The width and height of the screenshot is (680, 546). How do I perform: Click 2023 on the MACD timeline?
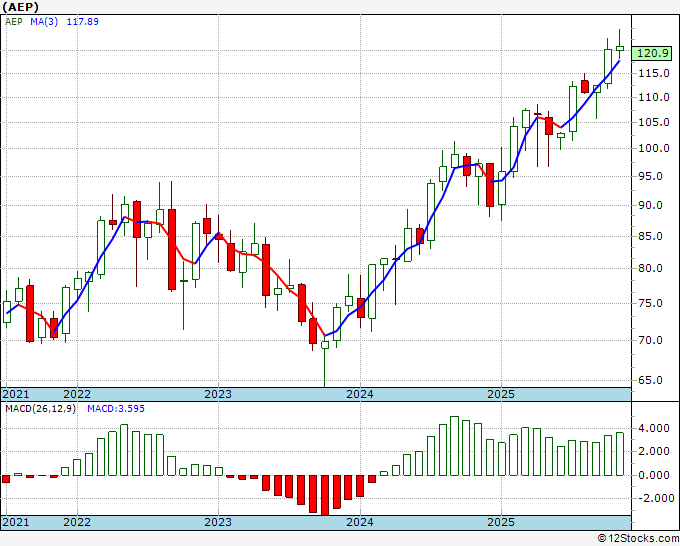pyautogui.click(x=218, y=522)
